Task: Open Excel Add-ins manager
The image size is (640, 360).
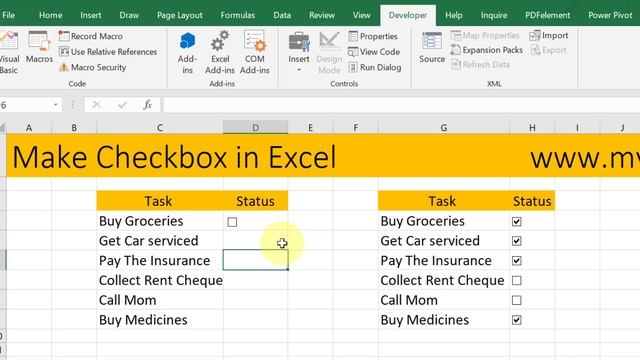Action: (220, 53)
